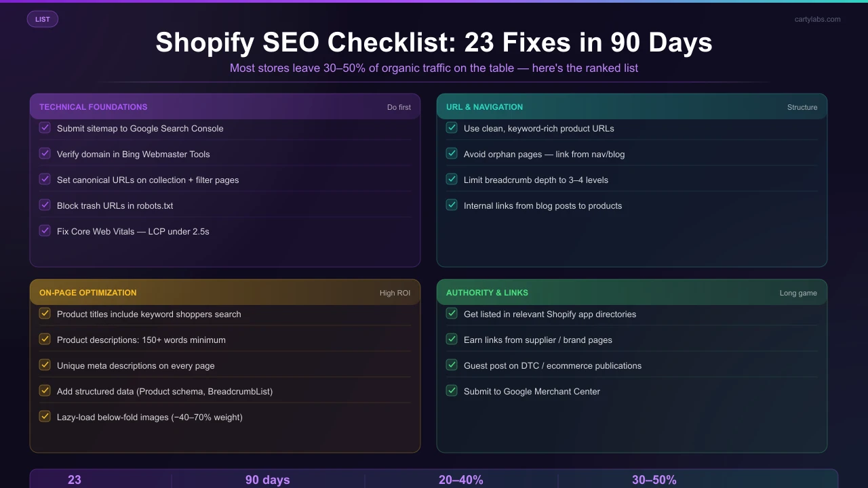Uncheck "Set canonical URLs on collection + filter pages"
The height and width of the screenshot is (488, 868).
(x=45, y=179)
